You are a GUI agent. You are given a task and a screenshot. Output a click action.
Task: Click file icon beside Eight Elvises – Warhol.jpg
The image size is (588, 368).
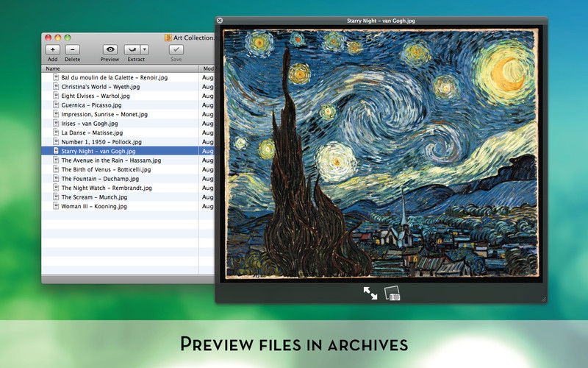point(56,96)
